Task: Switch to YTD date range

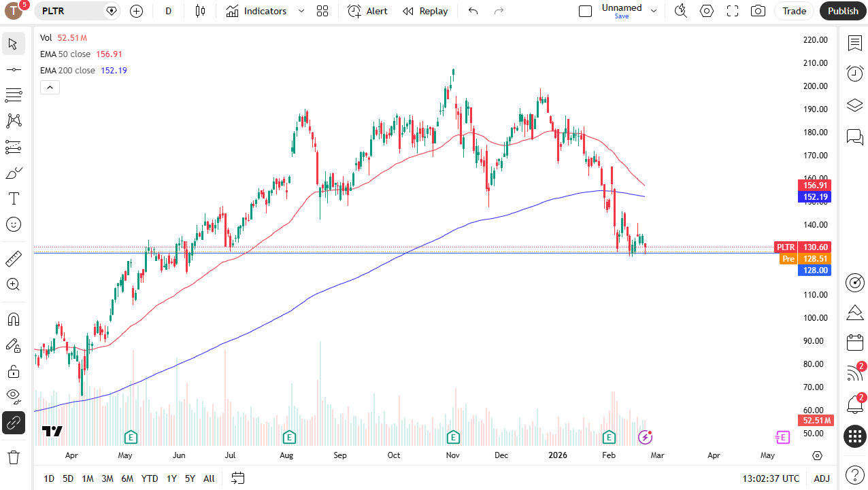Action: [x=150, y=478]
